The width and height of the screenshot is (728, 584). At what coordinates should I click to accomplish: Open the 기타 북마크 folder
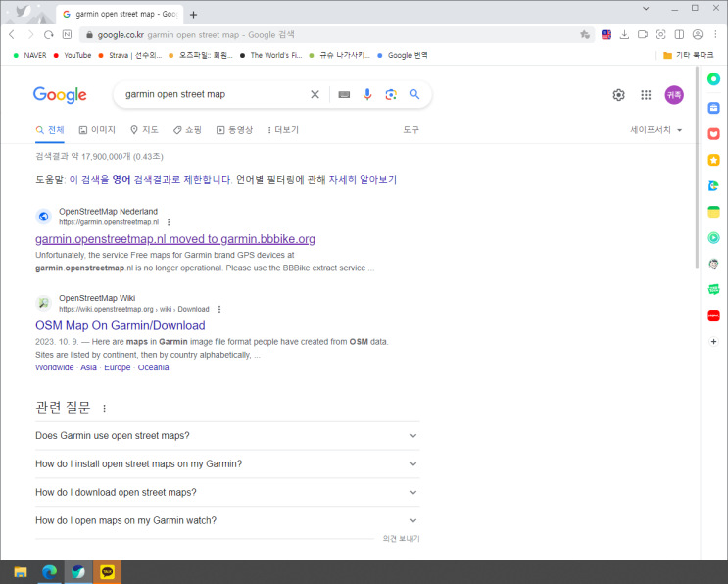(x=689, y=55)
